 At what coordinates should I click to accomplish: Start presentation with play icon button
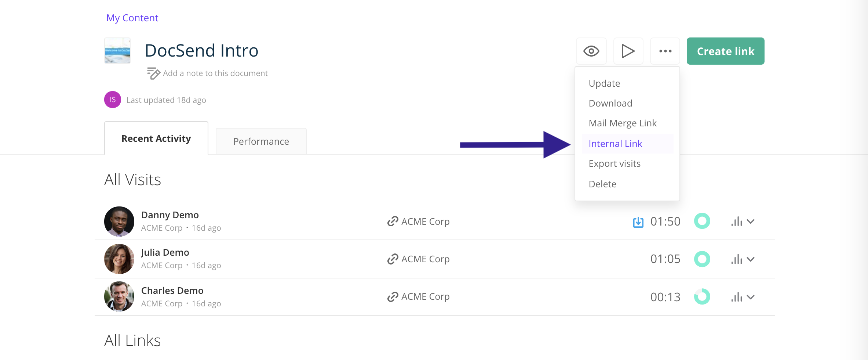628,51
